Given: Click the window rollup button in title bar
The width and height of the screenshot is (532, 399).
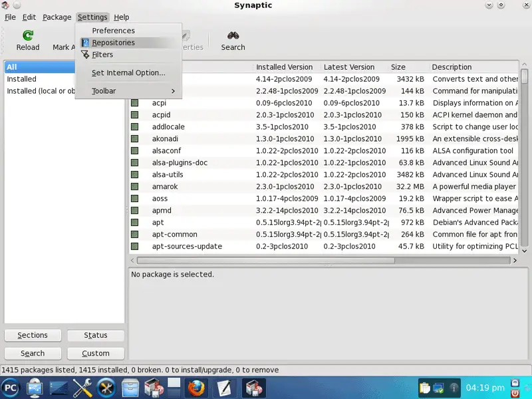Looking at the screenshot, I should [x=489, y=5].
